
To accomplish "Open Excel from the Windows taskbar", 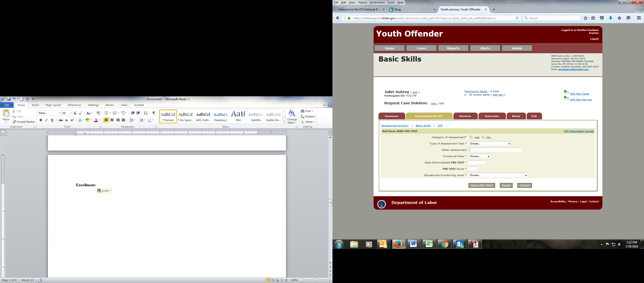I will (x=429, y=244).
